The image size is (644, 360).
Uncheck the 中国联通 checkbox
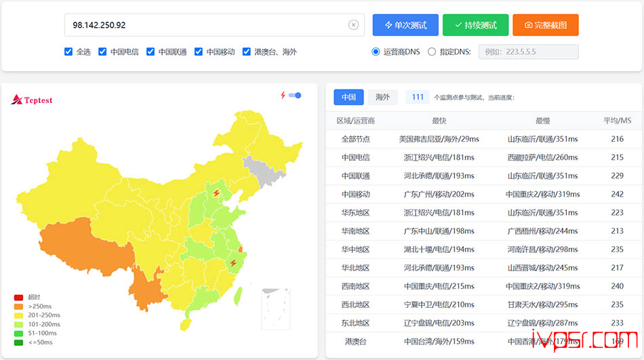[150, 52]
